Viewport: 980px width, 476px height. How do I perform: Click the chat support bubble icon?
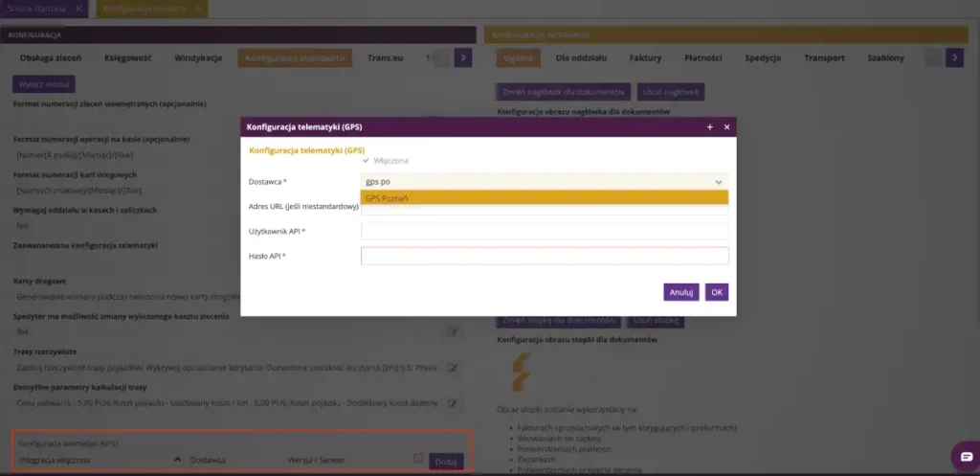pyautogui.click(x=965, y=456)
